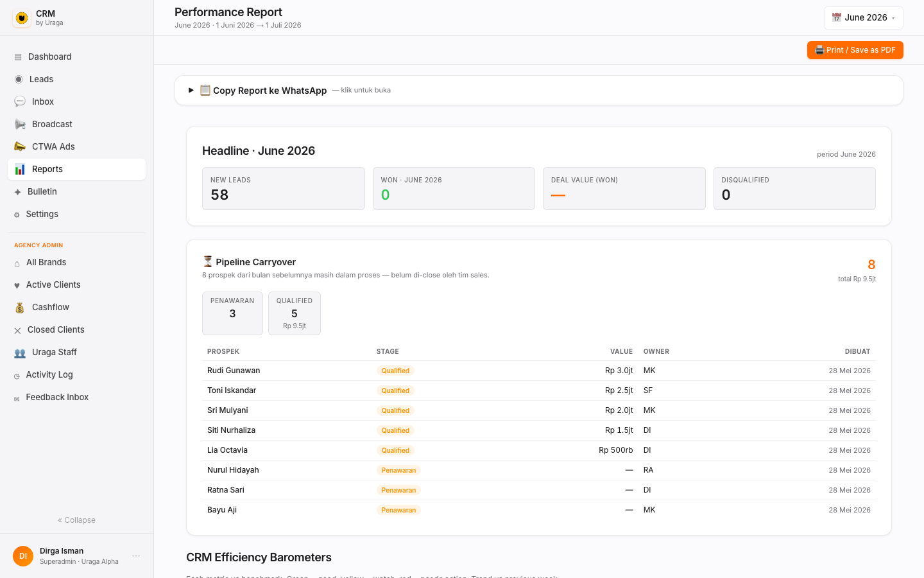Click the Dirga Isman user name

pyautogui.click(x=62, y=551)
